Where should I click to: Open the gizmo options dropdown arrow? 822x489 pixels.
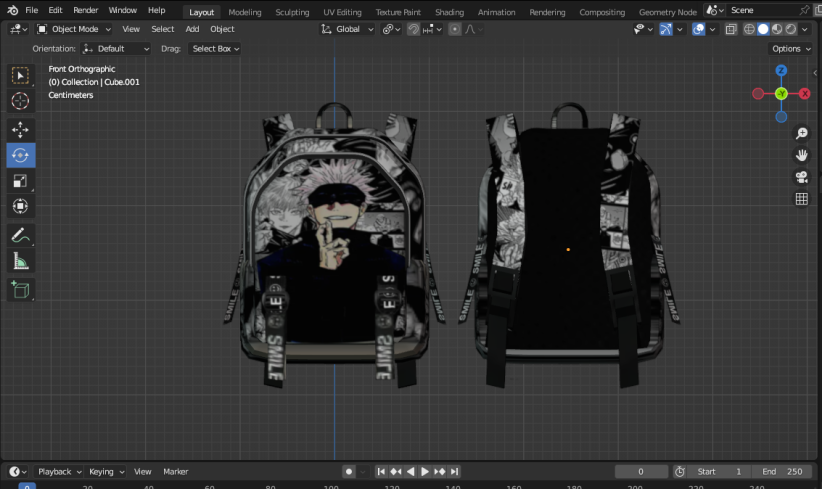tap(679, 29)
